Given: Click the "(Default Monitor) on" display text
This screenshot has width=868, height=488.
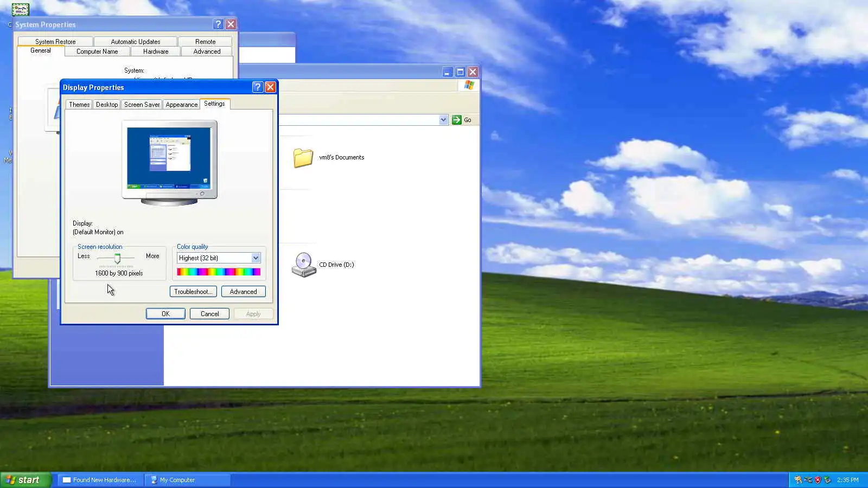Looking at the screenshot, I should [98, 232].
